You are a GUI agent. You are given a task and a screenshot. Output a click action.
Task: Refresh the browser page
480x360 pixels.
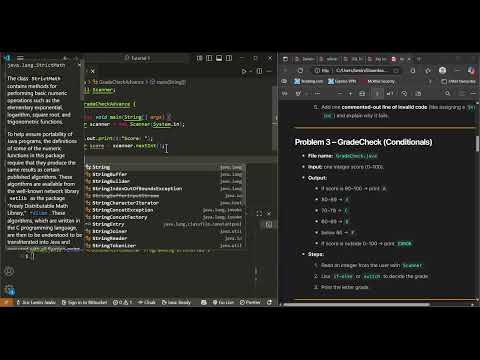[x=300, y=71]
